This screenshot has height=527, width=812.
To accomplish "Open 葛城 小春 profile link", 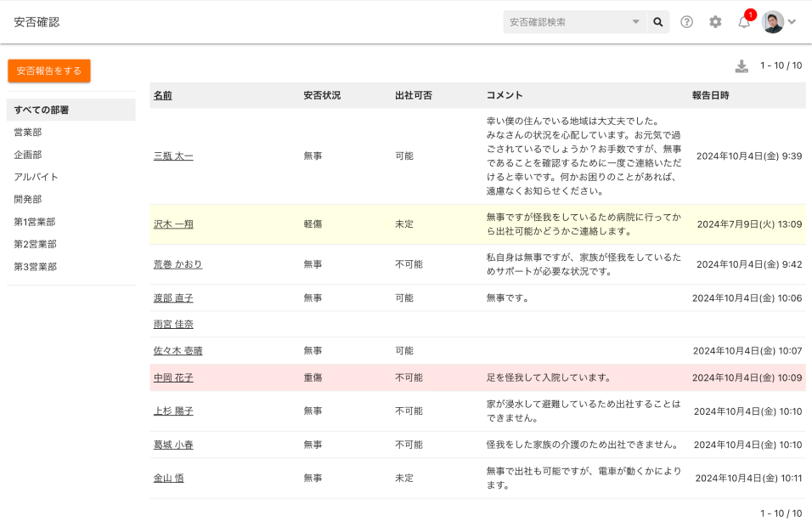I will (173, 445).
